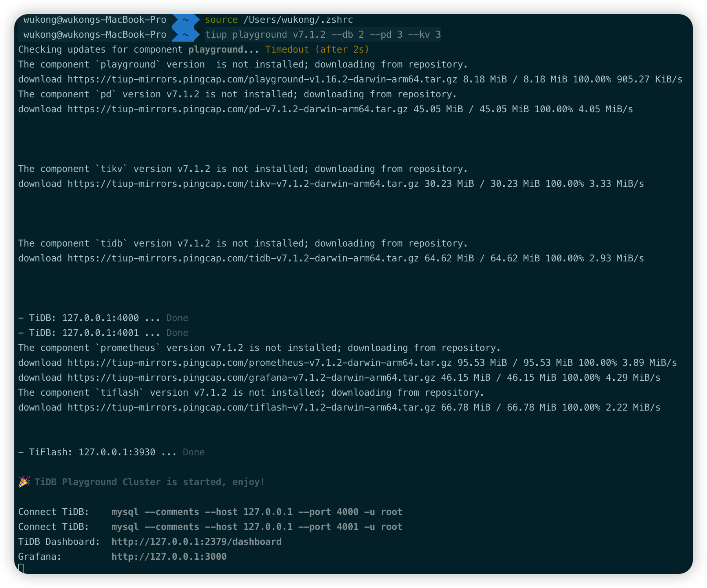Viewport: 707px width, 588px height.
Task: Click the tiflash-v7.1.2 tarball download URL
Action: 251,407
